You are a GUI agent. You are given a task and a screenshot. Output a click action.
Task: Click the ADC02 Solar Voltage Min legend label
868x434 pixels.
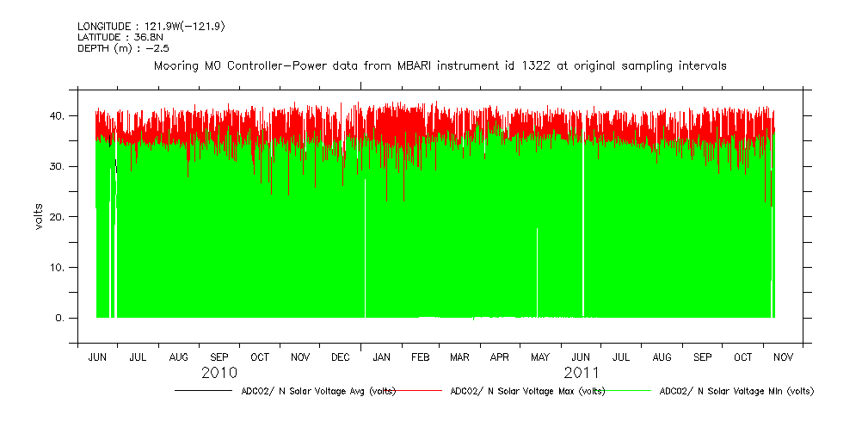point(736,391)
